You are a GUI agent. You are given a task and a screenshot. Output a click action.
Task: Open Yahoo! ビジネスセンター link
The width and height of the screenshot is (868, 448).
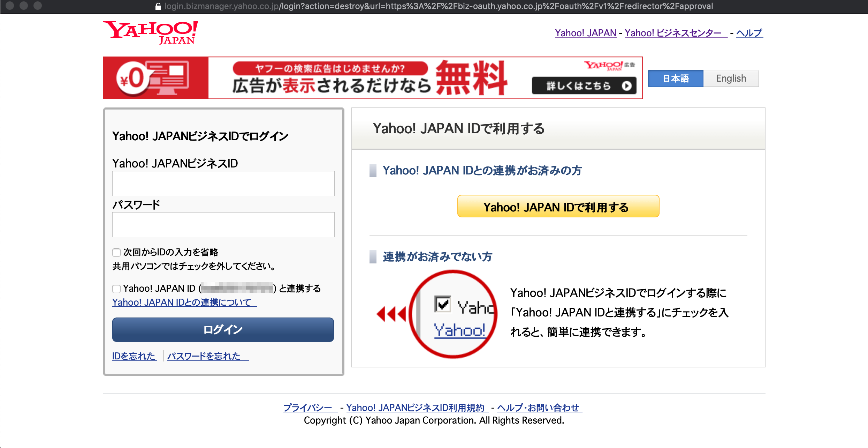click(676, 33)
